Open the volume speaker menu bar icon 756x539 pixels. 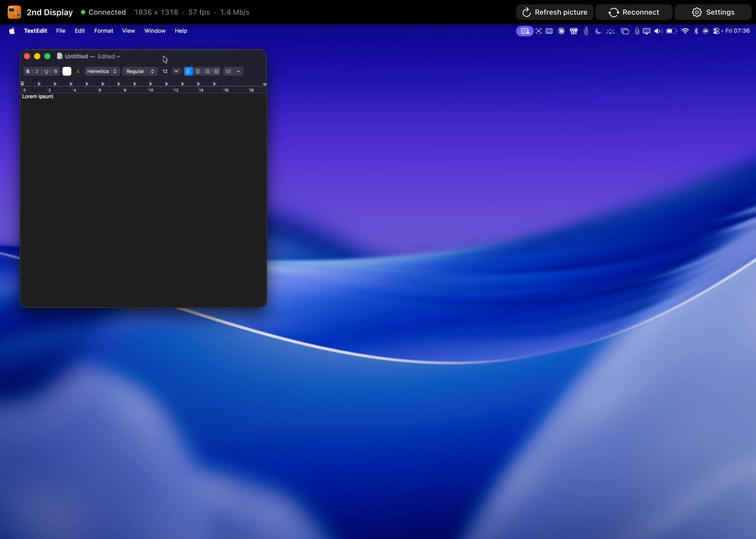coord(658,31)
